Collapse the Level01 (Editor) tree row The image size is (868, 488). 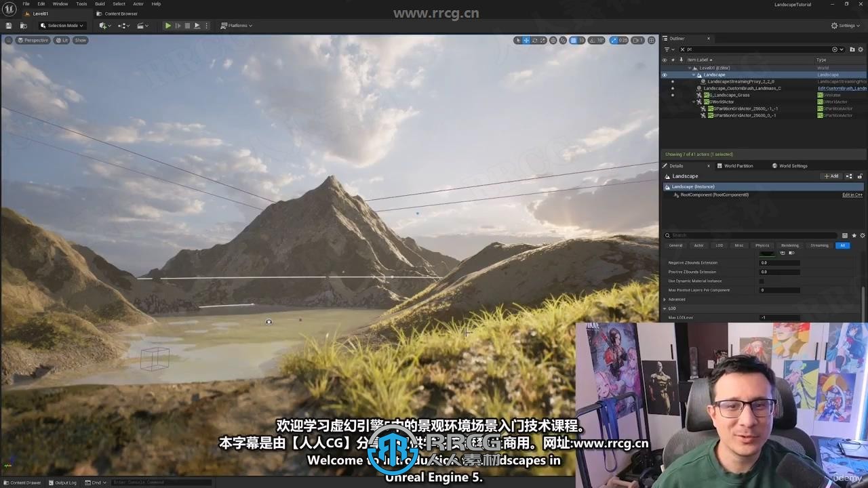click(x=690, y=68)
